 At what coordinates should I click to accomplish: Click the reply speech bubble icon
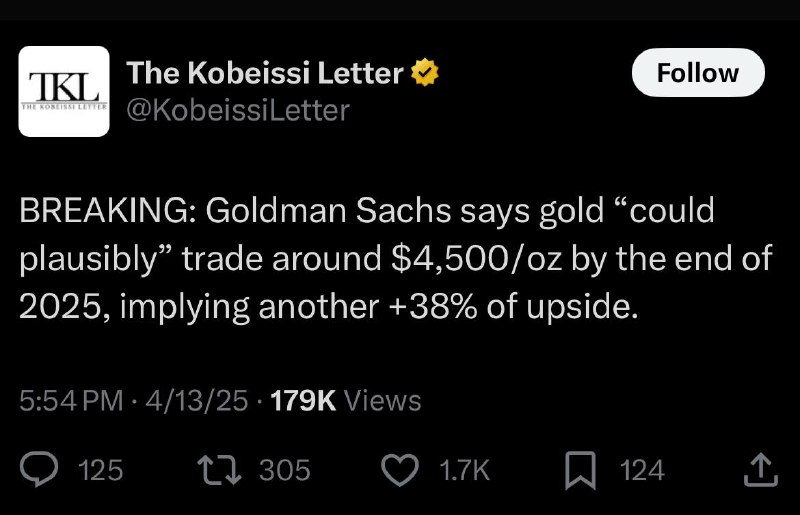tap(39, 469)
